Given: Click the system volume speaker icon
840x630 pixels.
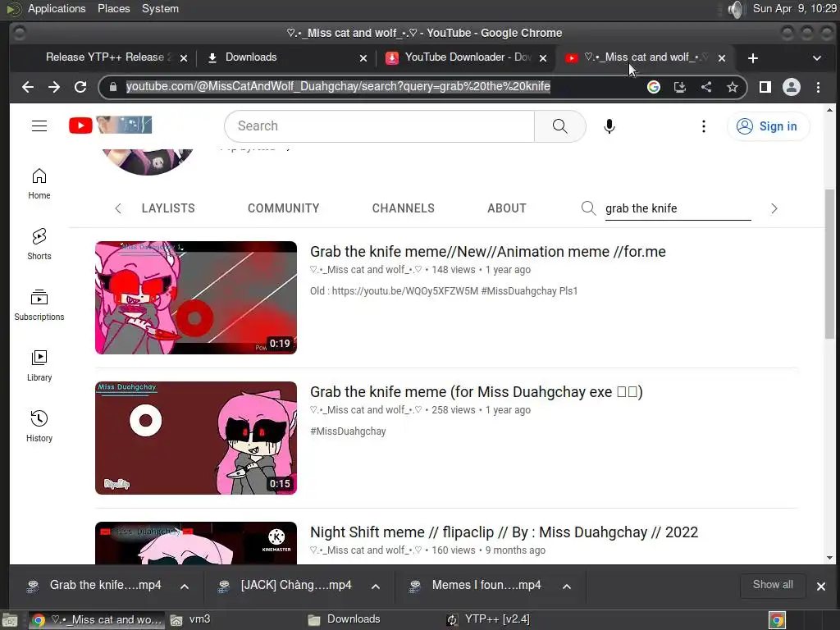Looking at the screenshot, I should pyautogui.click(x=737, y=9).
